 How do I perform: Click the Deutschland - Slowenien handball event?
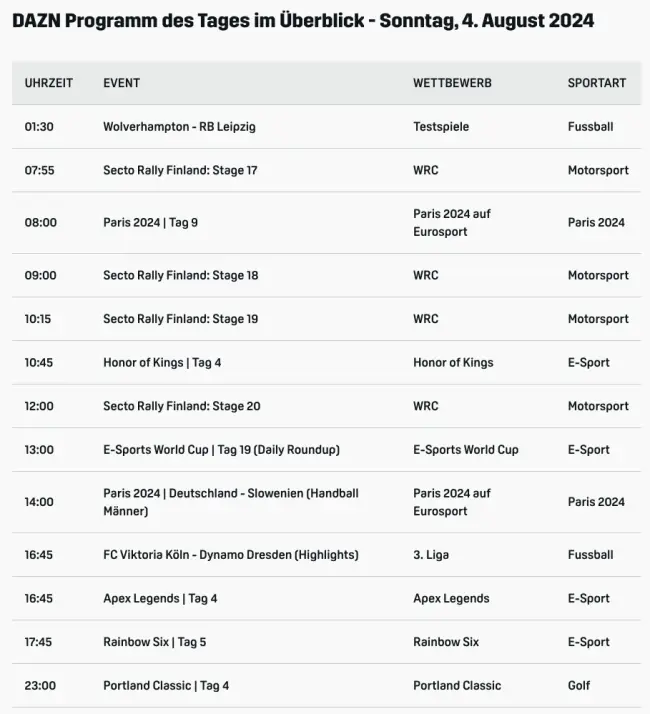[230, 502]
